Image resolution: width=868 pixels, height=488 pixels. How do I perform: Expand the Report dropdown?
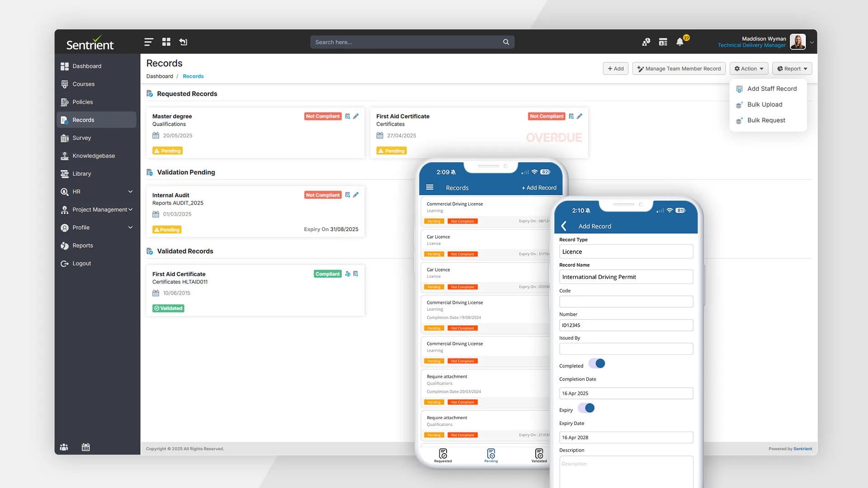(x=792, y=68)
